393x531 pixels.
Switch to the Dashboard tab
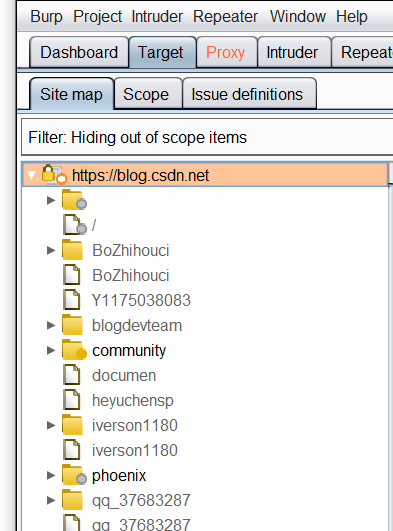click(79, 52)
